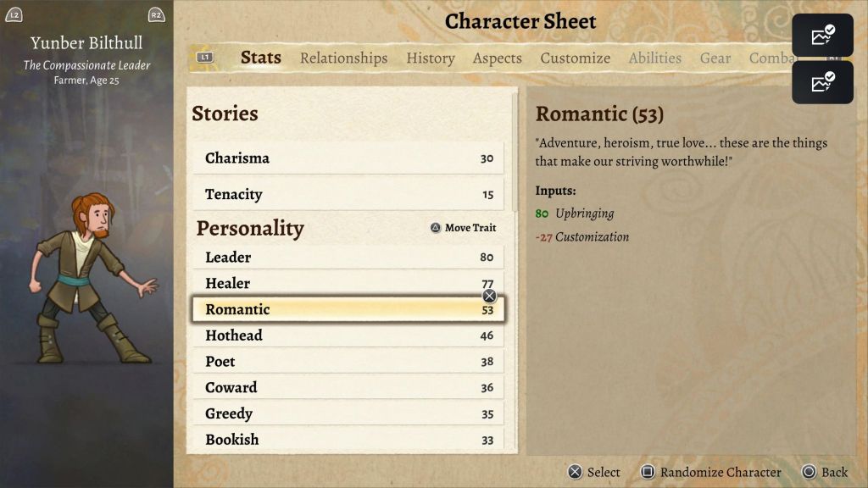868x488 pixels.
Task: Click the L1 icon beside Stats tab
Action: point(204,58)
